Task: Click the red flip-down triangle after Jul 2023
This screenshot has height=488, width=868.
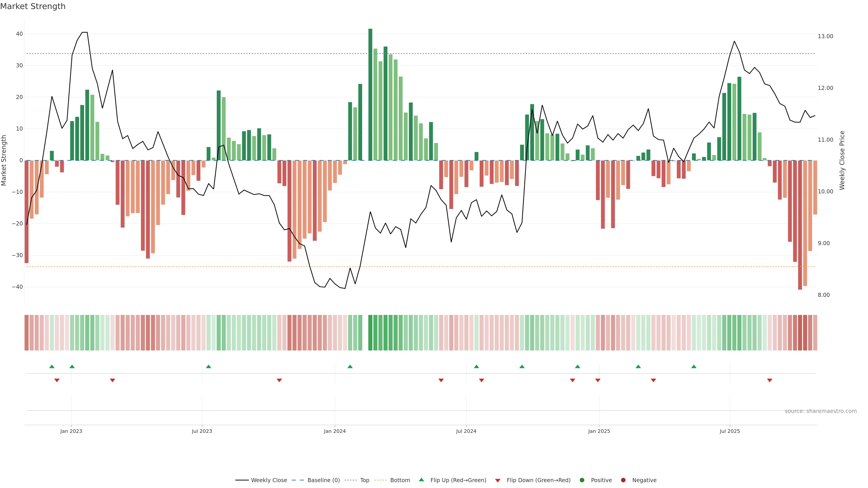Action: [x=279, y=380]
